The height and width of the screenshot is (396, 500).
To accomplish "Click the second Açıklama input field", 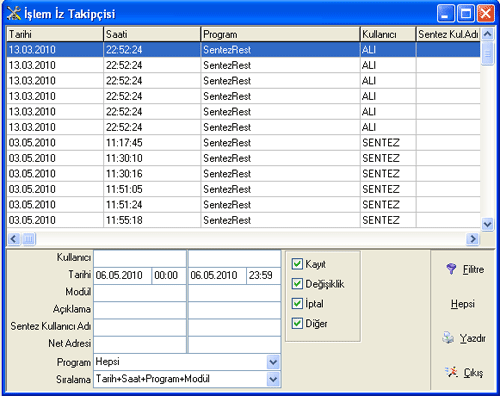I will tap(234, 310).
